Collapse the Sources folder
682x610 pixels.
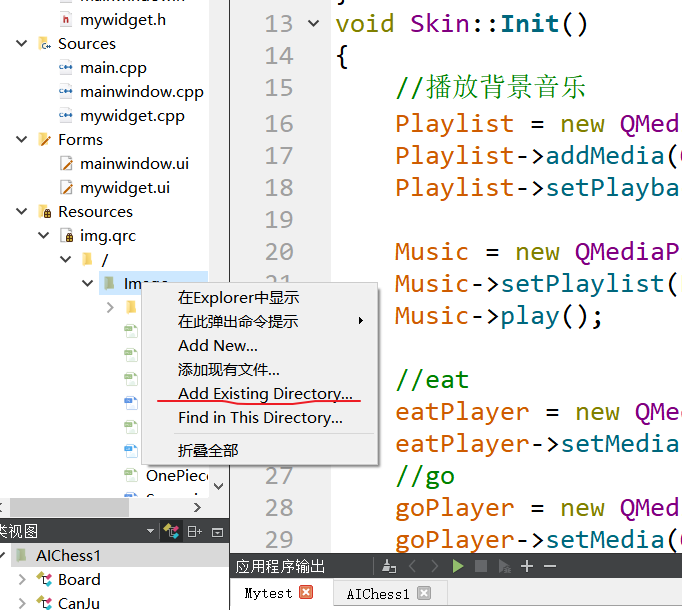(x=21, y=44)
